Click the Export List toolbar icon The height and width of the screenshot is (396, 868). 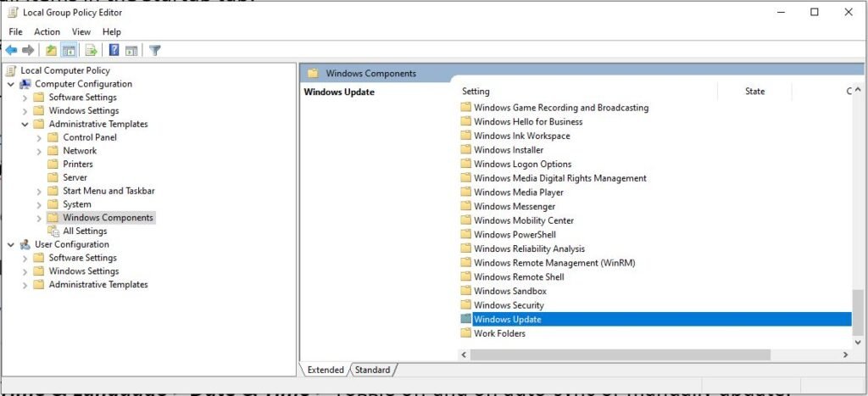tap(91, 50)
